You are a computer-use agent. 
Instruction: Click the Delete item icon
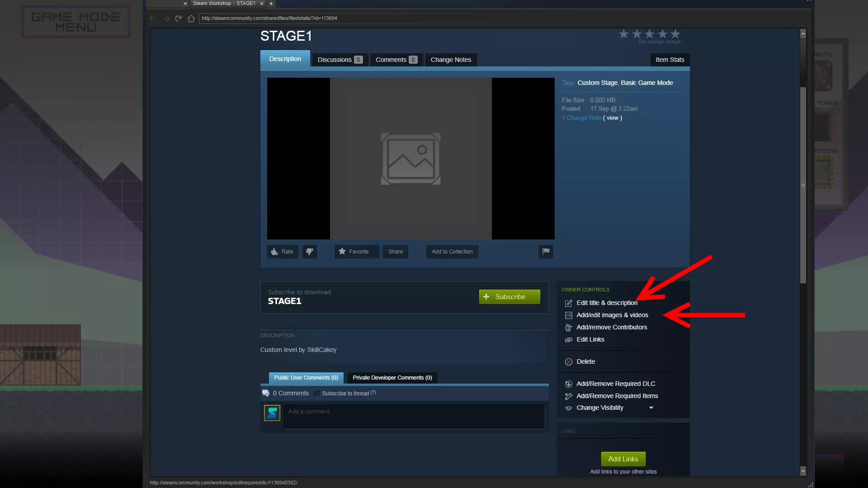click(569, 362)
